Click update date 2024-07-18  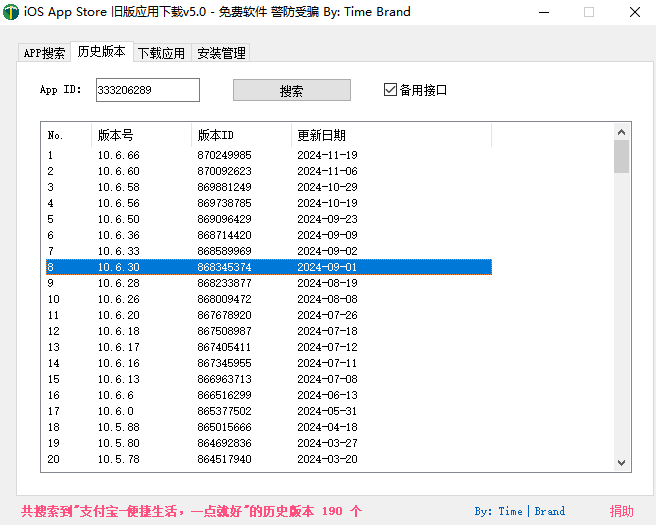point(327,331)
